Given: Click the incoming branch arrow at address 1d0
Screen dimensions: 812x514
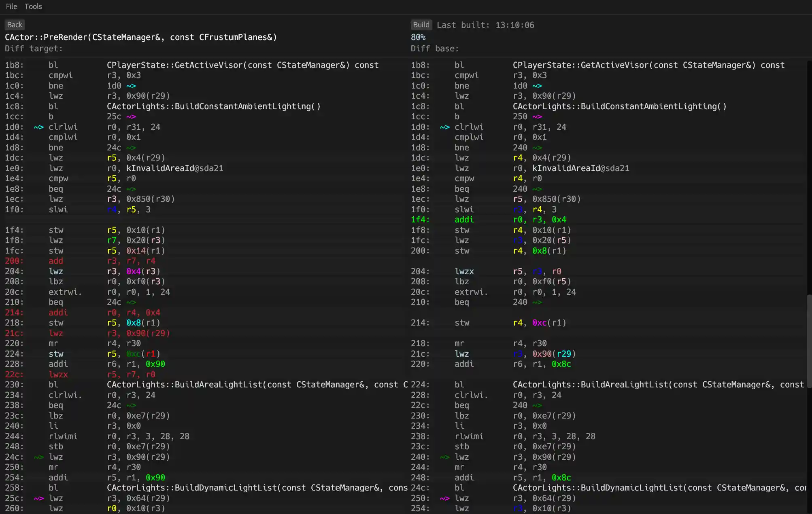Looking at the screenshot, I should coord(38,127).
